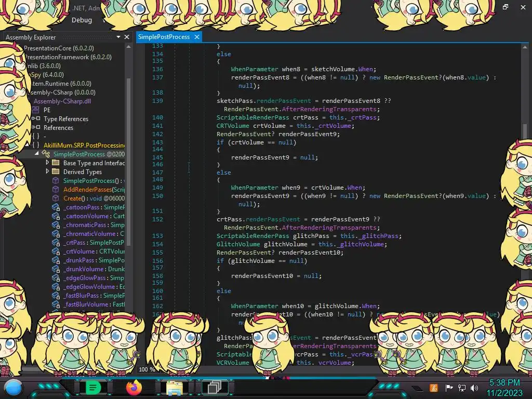Follow the _crtPass reference on line 140

[362, 117]
